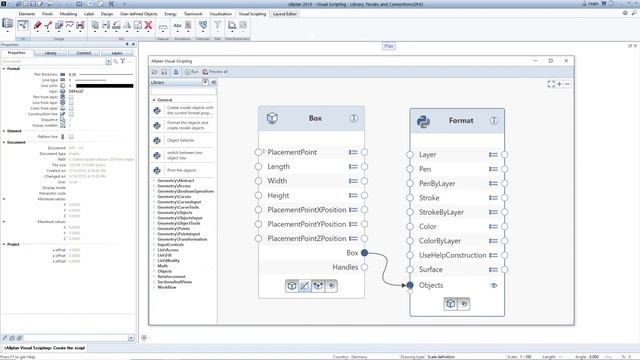Image resolution: width=640 pixels, height=360 pixels.
Task: Click the zoom out minus on canvas
Action: [567, 84]
